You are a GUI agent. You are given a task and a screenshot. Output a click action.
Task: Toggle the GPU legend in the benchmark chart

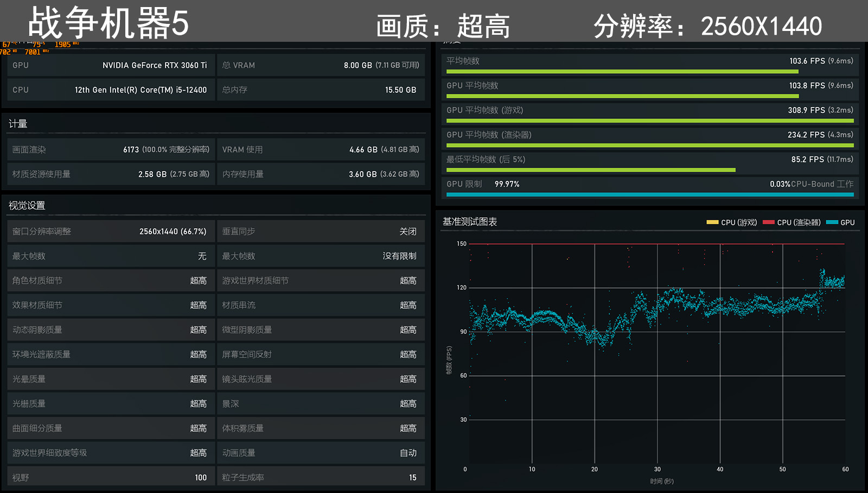pos(840,222)
